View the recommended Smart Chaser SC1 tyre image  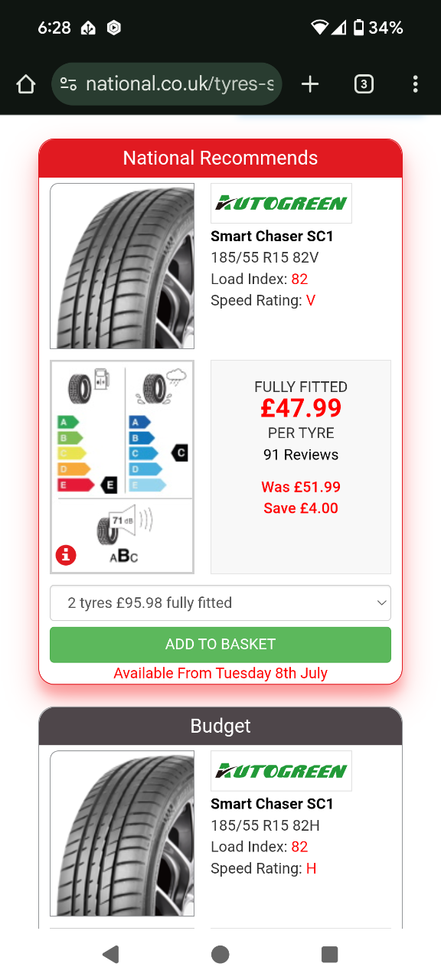tap(122, 266)
